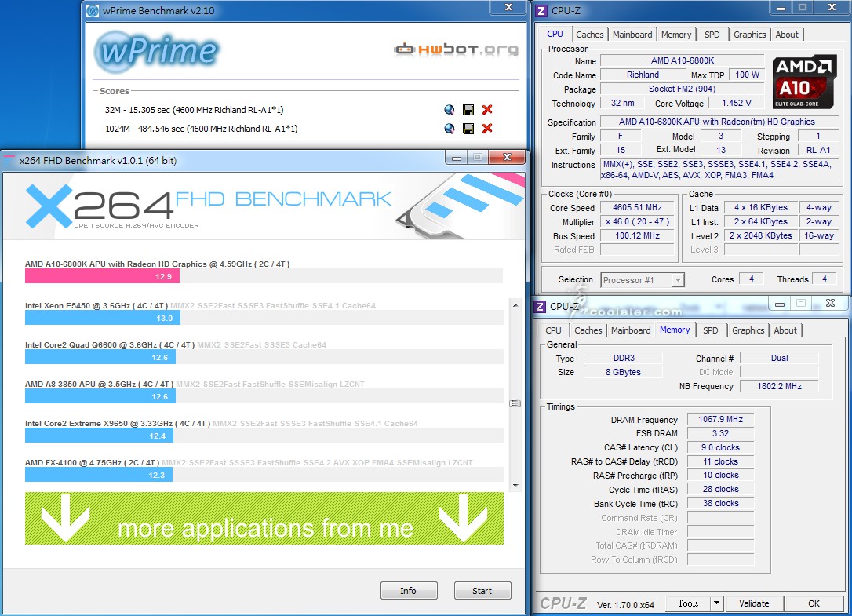Submit the 32M score online via globe icon
Screen dimensions: 852x616
450,110
